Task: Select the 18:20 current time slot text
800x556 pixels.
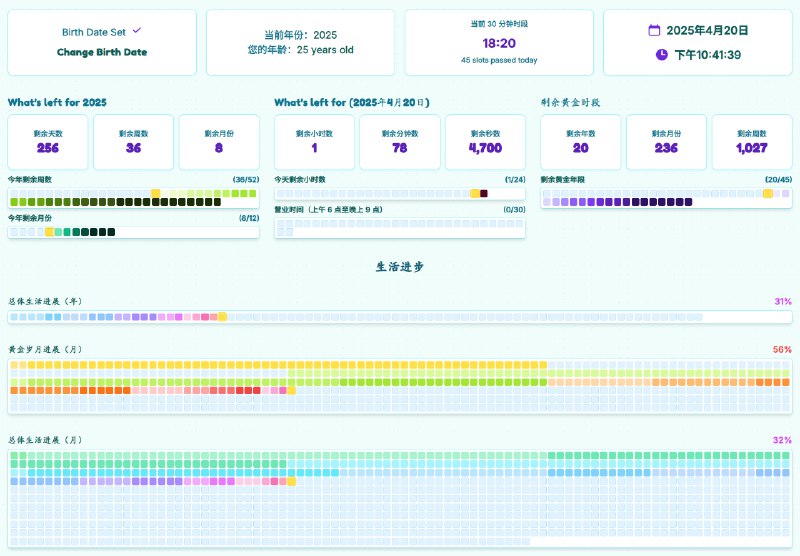Action: point(499,44)
